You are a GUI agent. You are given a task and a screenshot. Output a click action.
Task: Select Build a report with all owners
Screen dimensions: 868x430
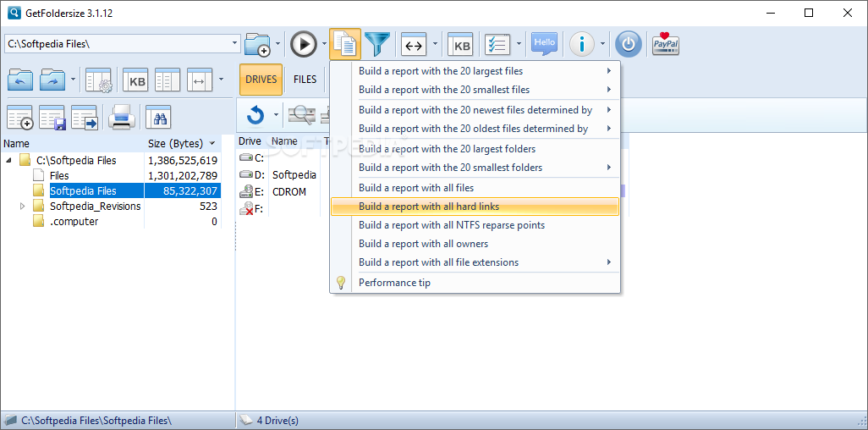pos(475,244)
